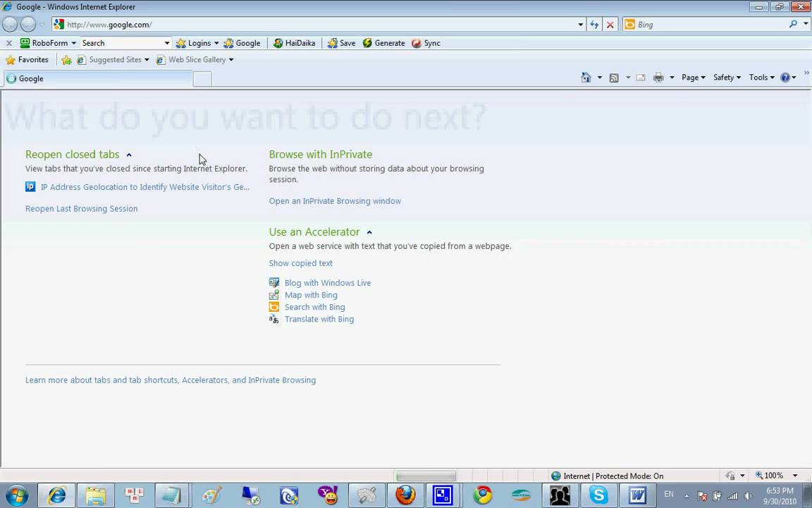Open Yahoo Messenger taskbar icon
This screenshot has height=508, width=812.
(x=328, y=495)
